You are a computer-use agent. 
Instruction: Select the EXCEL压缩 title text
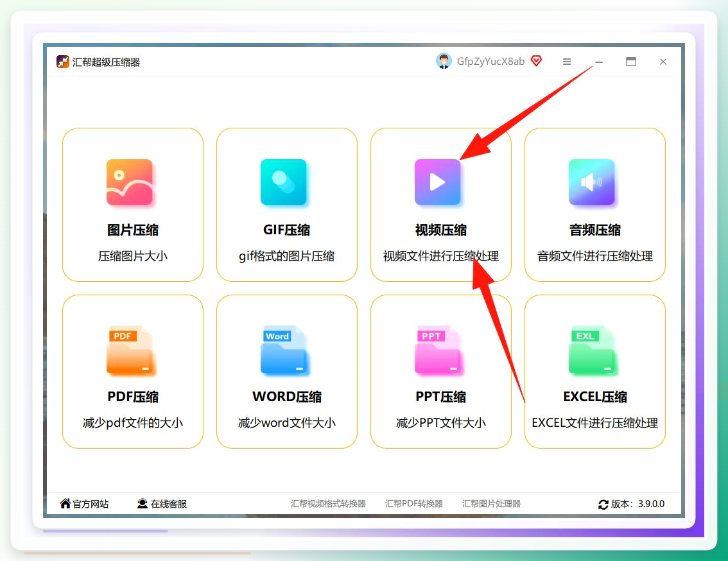tap(594, 397)
